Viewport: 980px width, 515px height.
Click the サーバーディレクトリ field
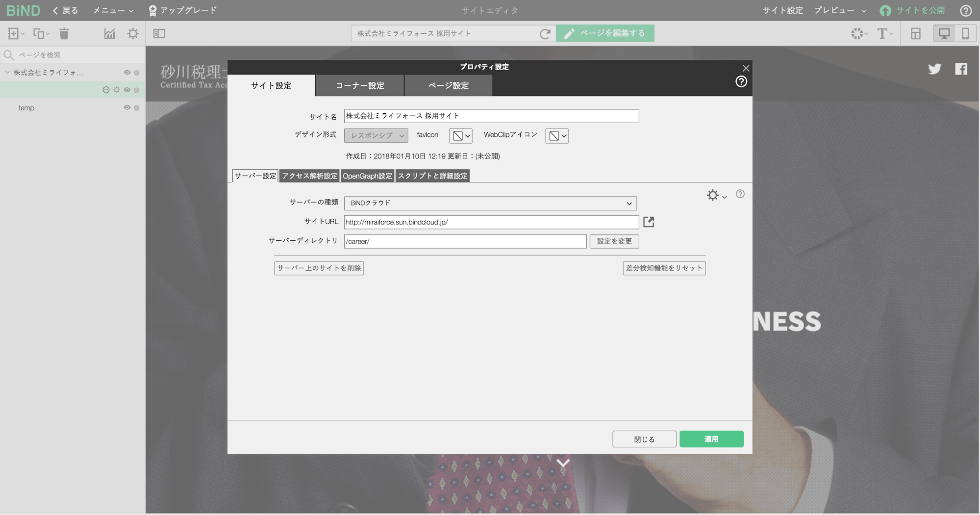465,241
